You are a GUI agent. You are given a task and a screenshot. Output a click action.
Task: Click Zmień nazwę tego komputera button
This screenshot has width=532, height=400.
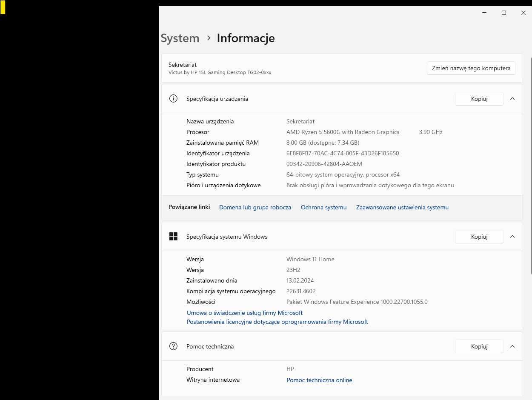[x=471, y=68]
